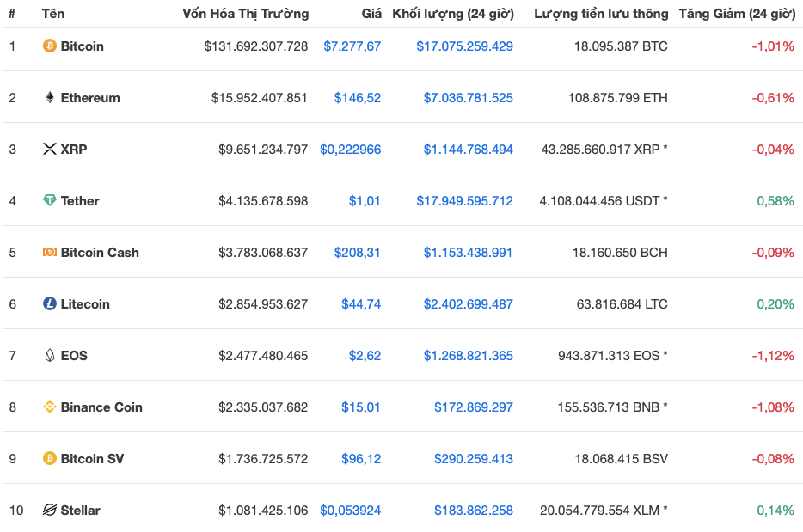This screenshot has height=532, width=803.
Task: Open Bitcoin SV volume $290.259.413
Action: click(474, 459)
